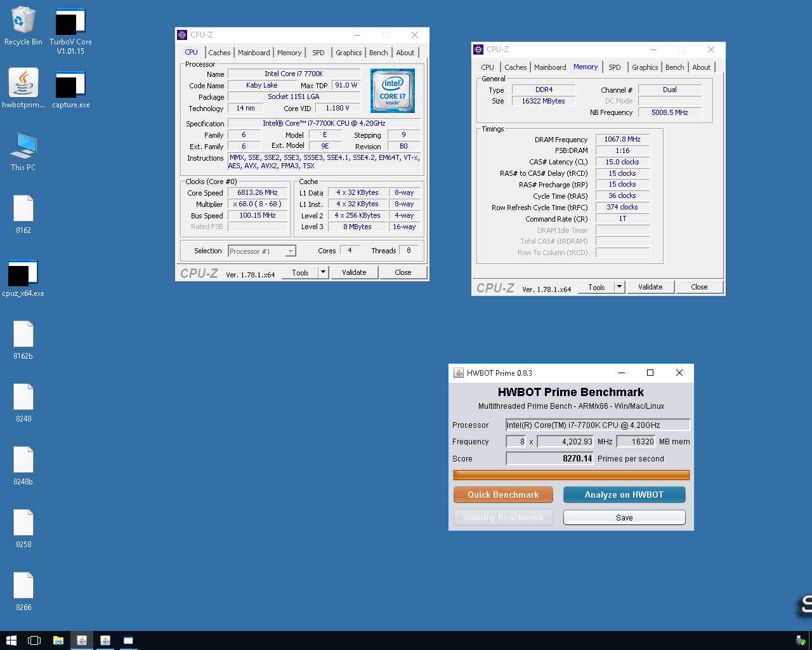
Task: Click Validate in the left CPU-Z window
Action: 354,272
